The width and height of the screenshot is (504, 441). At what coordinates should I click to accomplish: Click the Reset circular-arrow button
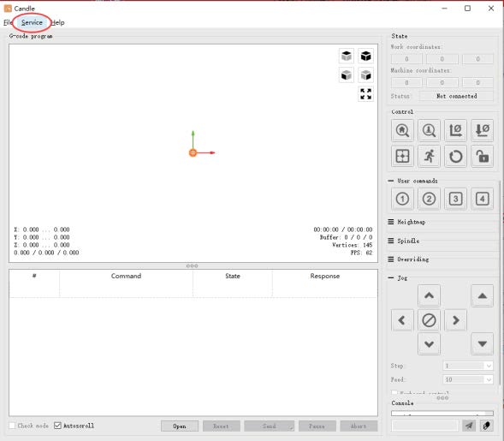pos(455,157)
